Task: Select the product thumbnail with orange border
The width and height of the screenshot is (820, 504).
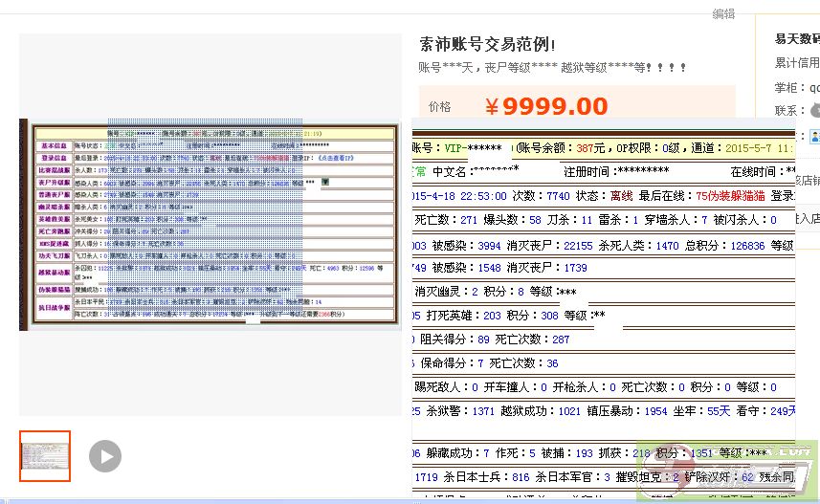Action: (x=45, y=456)
